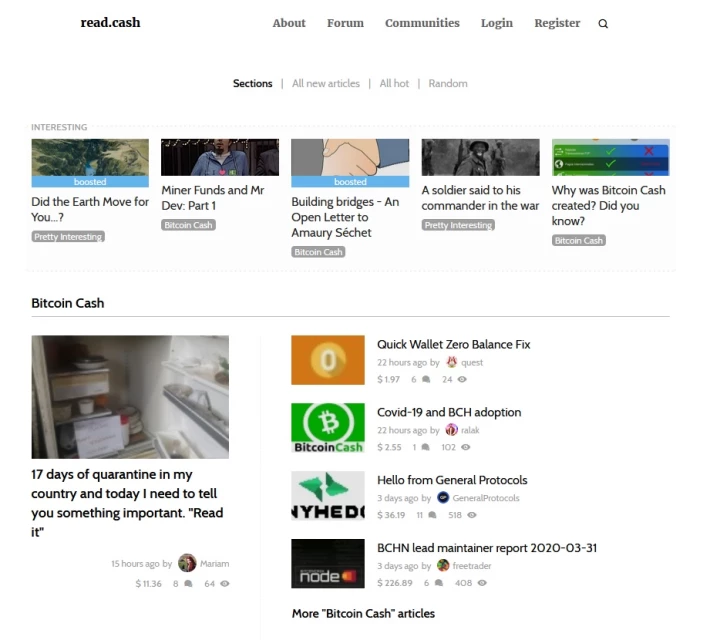Click Why was Bitcoin Cash created thumbnail

point(610,157)
